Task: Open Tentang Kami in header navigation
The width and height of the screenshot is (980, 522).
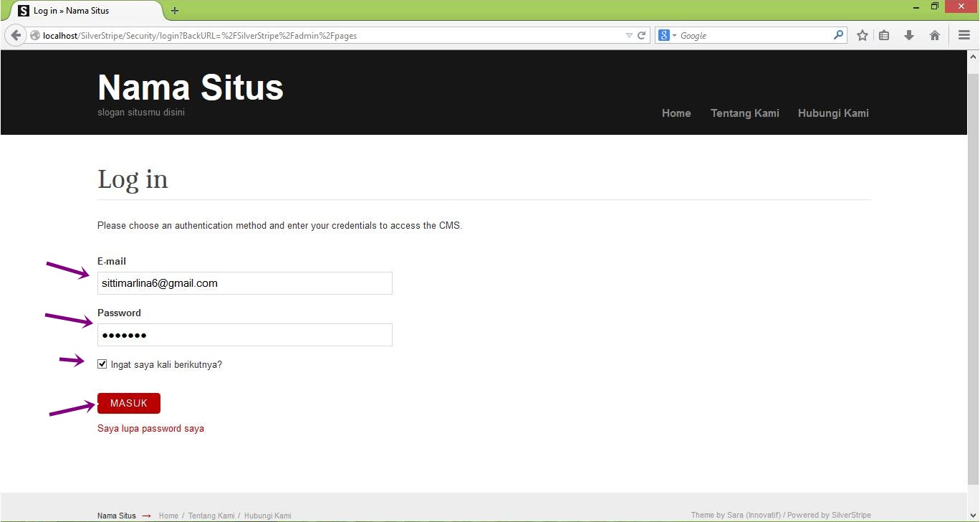Action: point(744,113)
